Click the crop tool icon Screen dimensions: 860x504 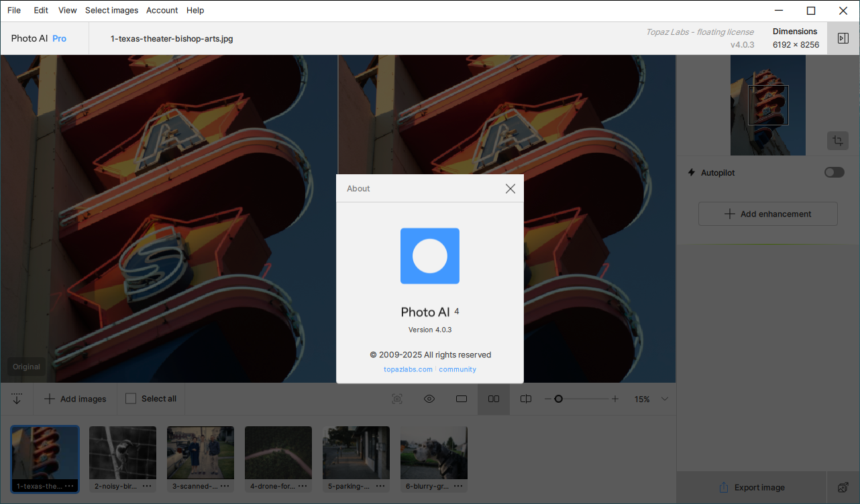tap(837, 141)
